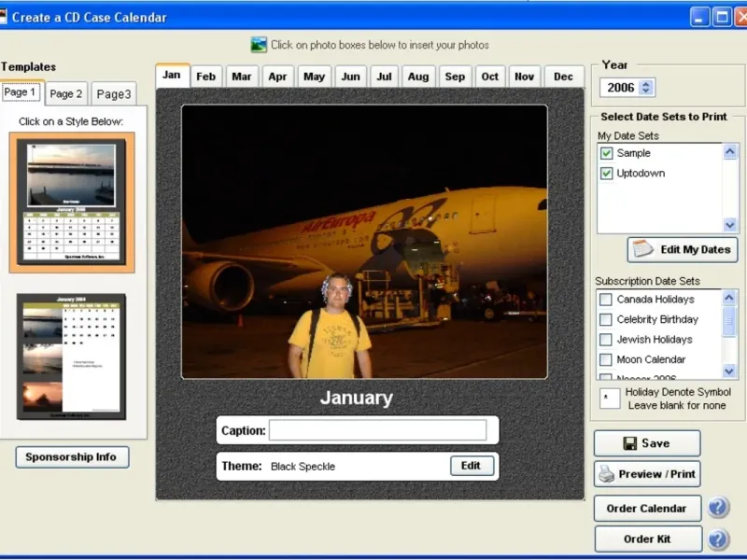Switch to the Apr tab
This screenshot has width=747, height=560.
[x=277, y=77]
